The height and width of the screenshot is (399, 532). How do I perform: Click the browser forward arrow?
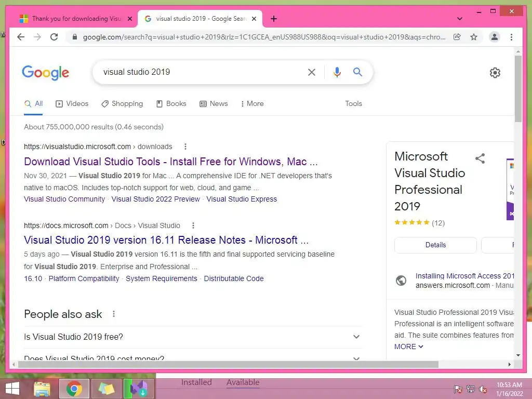37,37
